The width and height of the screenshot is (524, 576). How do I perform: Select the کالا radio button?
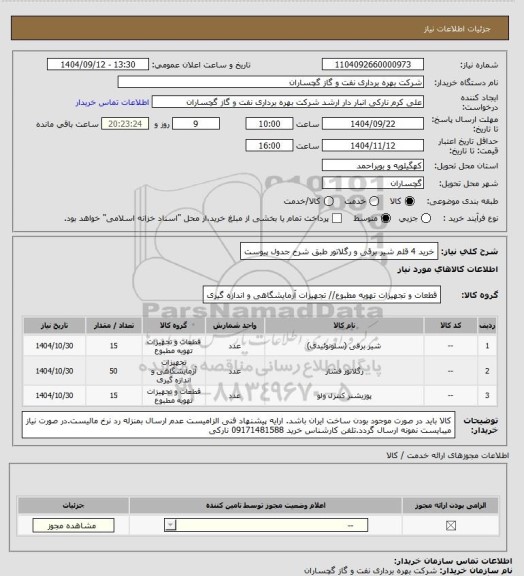pyautogui.click(x=409, y=201)
